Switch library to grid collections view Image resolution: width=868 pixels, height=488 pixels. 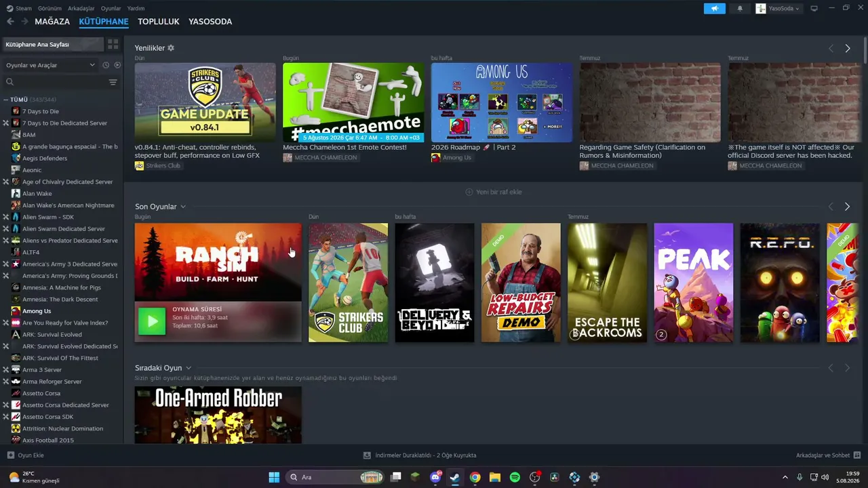[x=113, y=44]
